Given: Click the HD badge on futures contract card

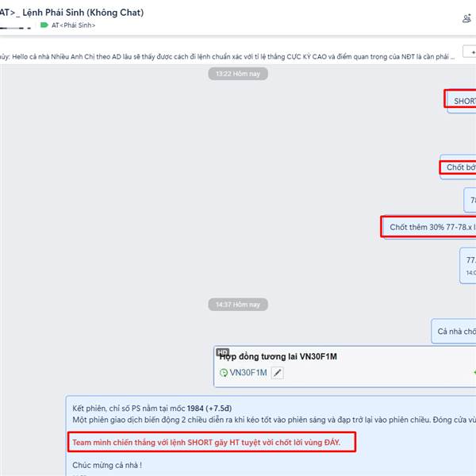Looking at the screenshot, I should 222,352.
